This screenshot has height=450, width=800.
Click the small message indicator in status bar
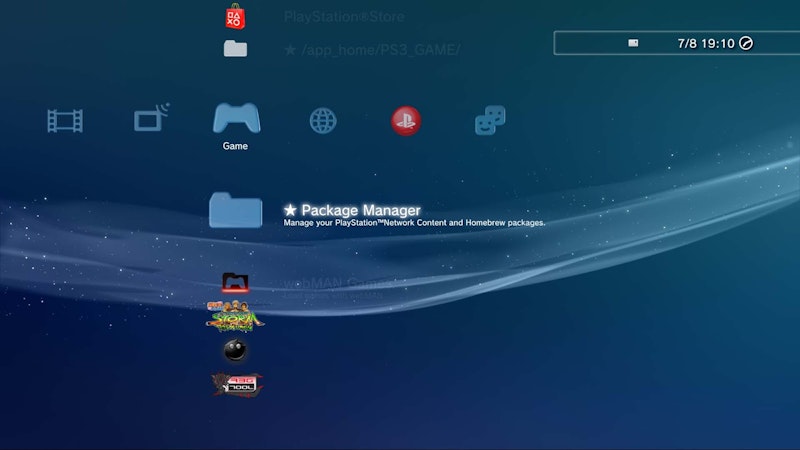[633, 43]
